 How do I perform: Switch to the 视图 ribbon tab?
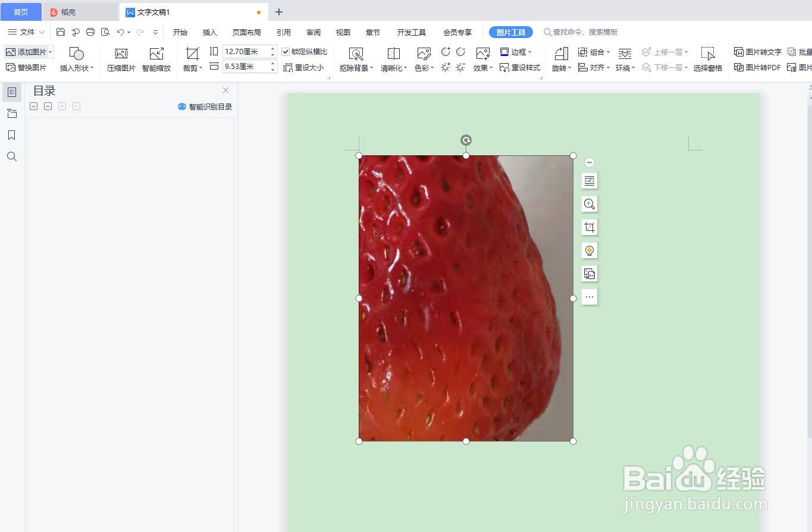343,32
